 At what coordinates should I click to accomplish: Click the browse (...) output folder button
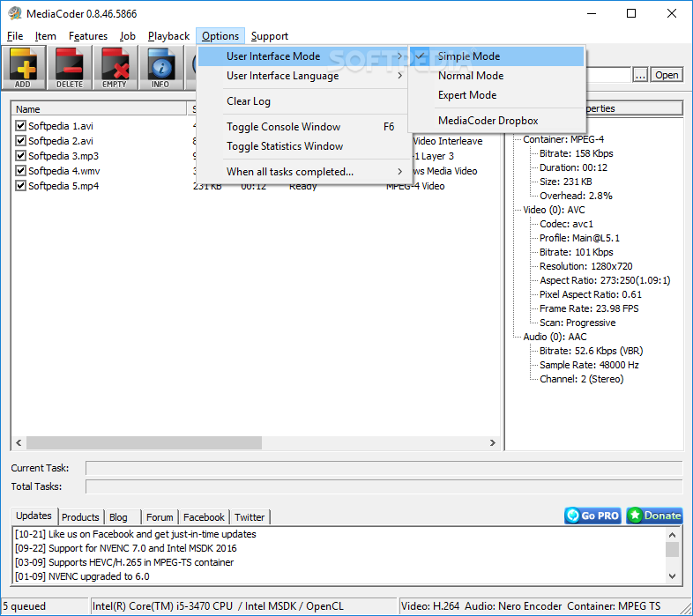640,75
